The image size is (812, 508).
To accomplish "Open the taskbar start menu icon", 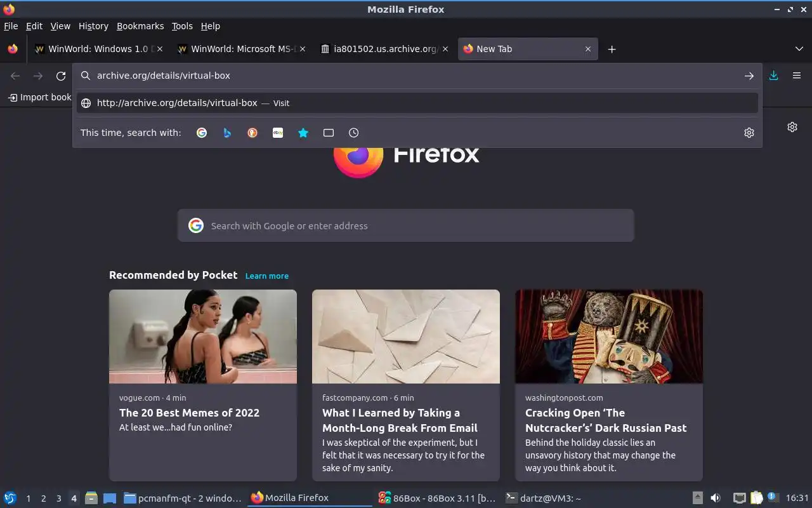I will [10, 498].
